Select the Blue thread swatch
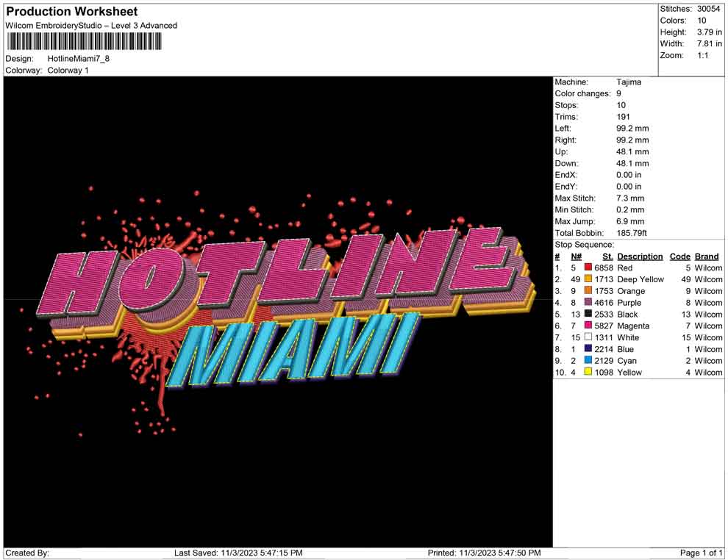 588,349
